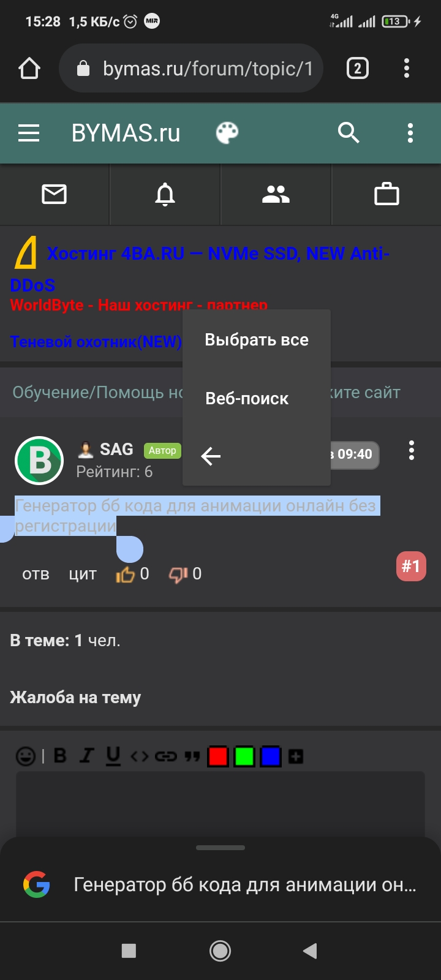Tap the site search magnifier icon
Image resolution: width=441 pixels, height=980 pixels.
tap(349, 132)
